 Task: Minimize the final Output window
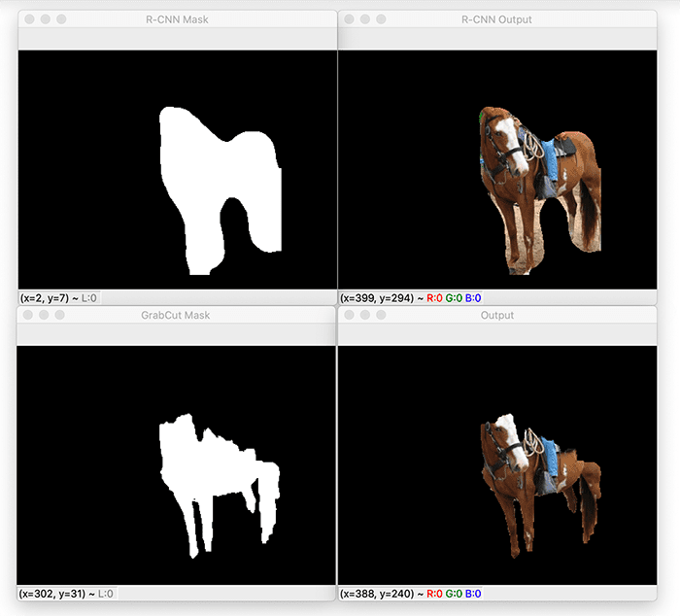coord(365,316)
